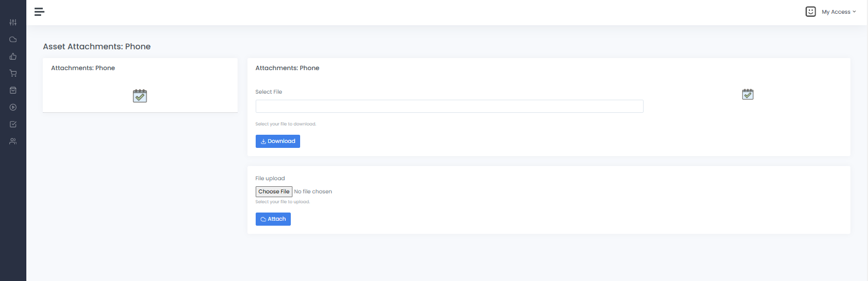Viewport: 868px width, 281px height.
Task: Expand the My Access dropdown
Action: [838, 12]
